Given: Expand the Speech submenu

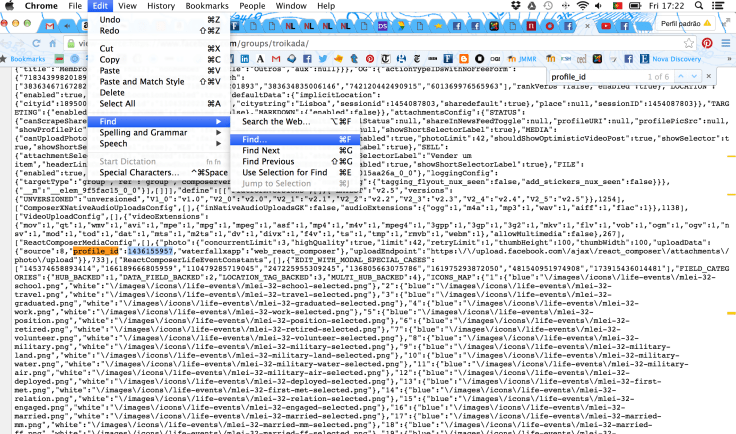Looking at the screenshot, I should point(159,144).
